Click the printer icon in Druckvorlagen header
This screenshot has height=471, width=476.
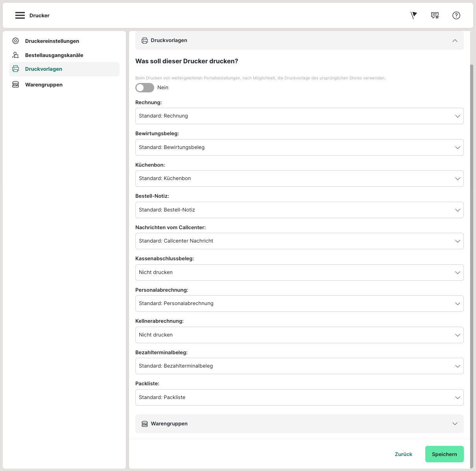[145, 40]
